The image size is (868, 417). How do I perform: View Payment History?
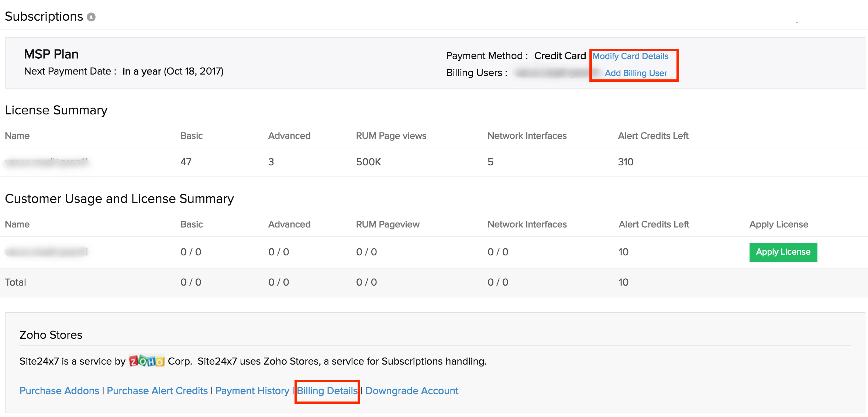pos(252,390)
